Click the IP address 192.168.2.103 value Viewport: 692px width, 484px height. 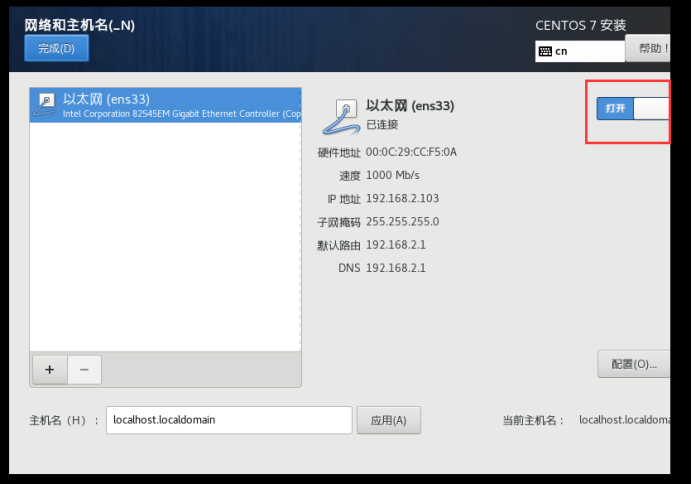[402, 199]
